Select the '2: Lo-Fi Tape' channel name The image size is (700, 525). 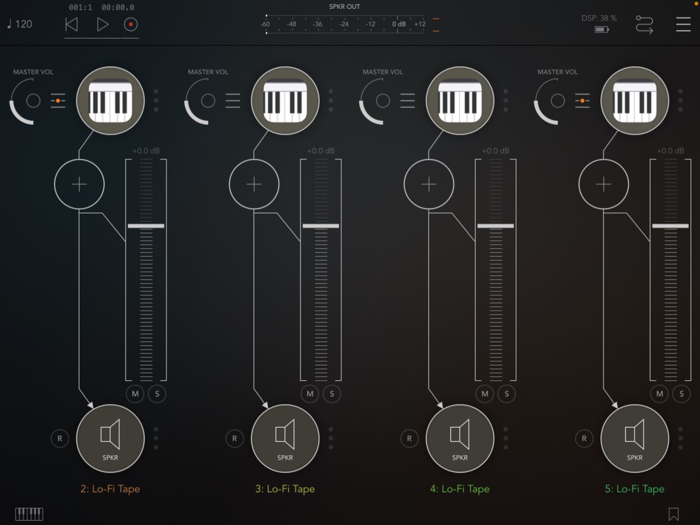[x=110, y=489]
